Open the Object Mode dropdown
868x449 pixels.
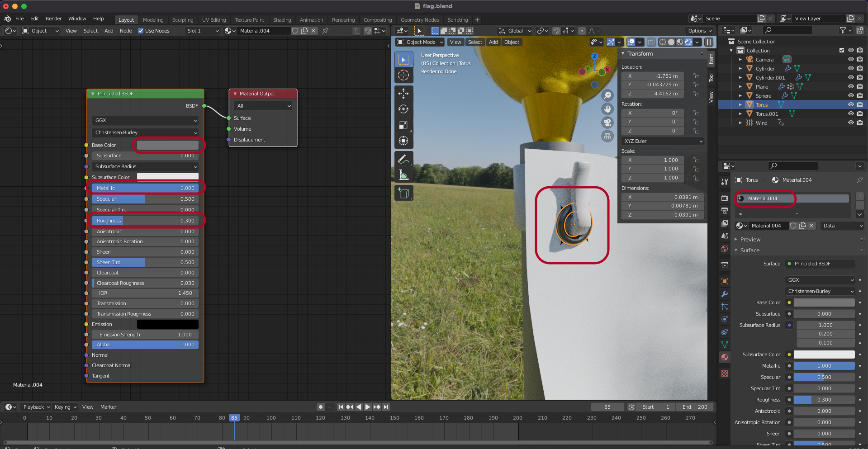coord(420,42)
